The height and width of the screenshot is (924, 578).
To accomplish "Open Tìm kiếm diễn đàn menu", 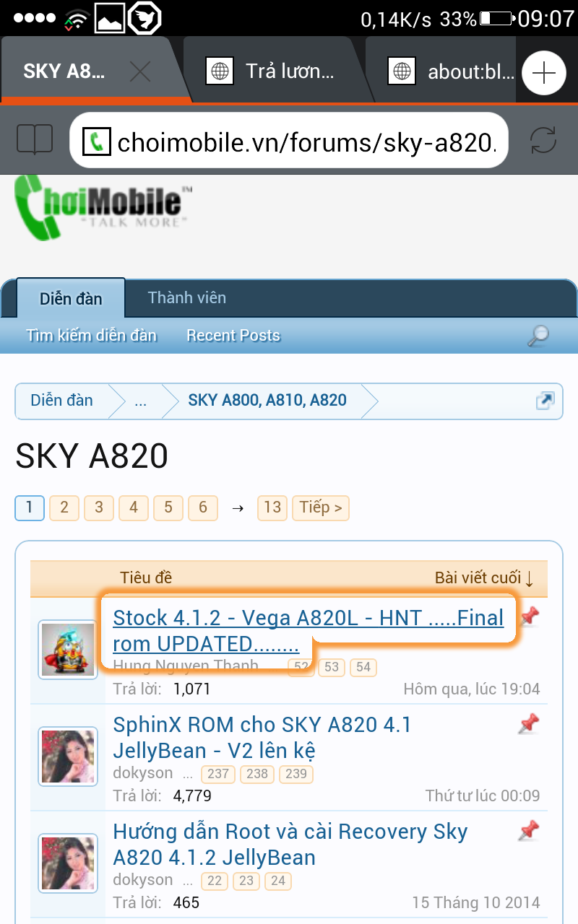I will [92, 336].
